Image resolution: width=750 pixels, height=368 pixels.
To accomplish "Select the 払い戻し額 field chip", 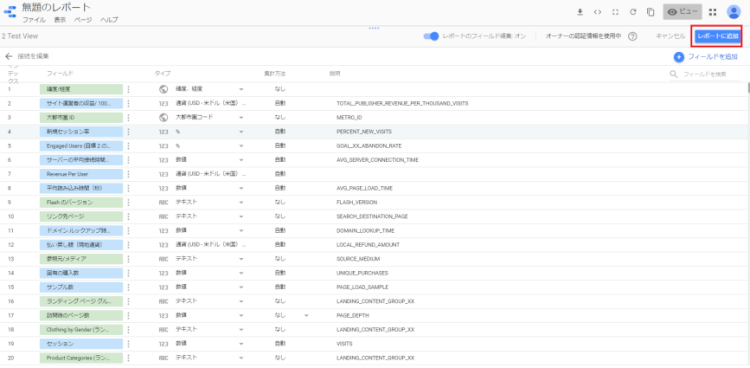I will pos(81,245).
